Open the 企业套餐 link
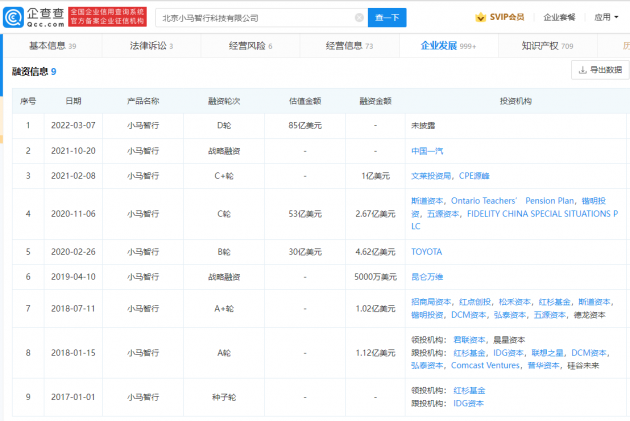630x421 pixels. click(x=559, y=17)
